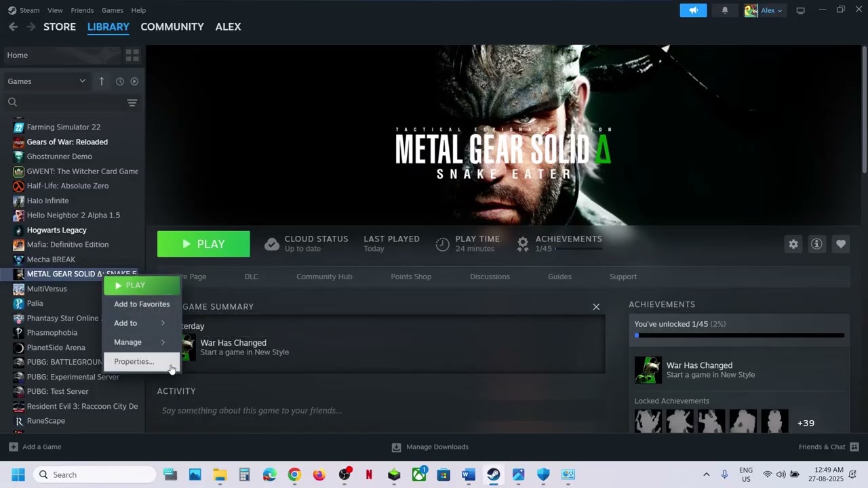The height and width of the screenshot is (488, 868).
Task: Filter library by recent activity clock icon
Action: pos(120,81)
